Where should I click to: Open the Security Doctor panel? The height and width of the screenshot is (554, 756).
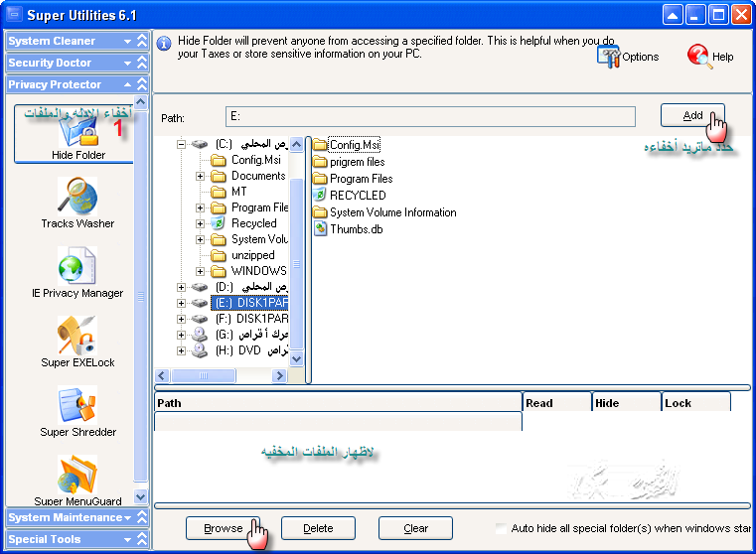[x=77, y=63]
